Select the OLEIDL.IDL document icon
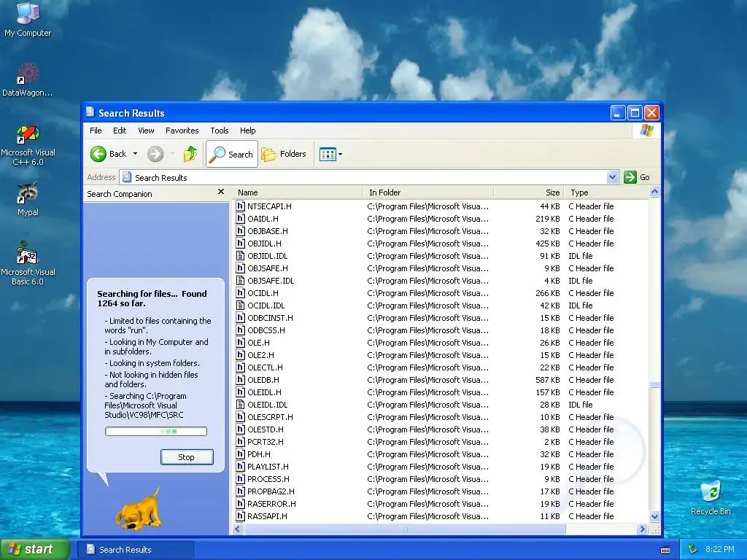The height and width of the screenshot is (560, 747). click(x=241, y=404)
